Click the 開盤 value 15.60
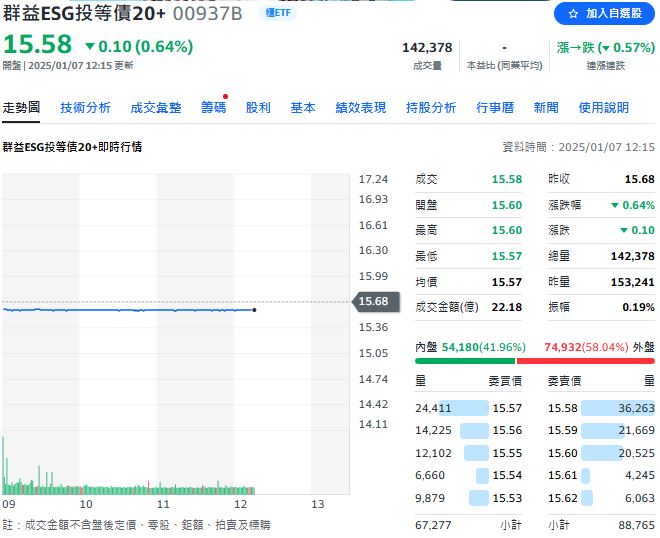 507,205
